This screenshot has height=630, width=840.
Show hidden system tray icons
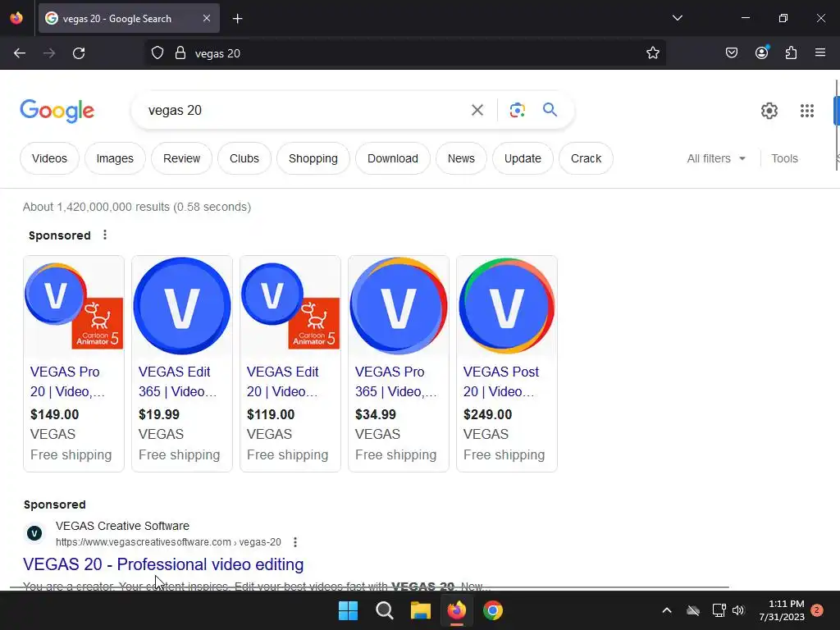pos(666,610)
